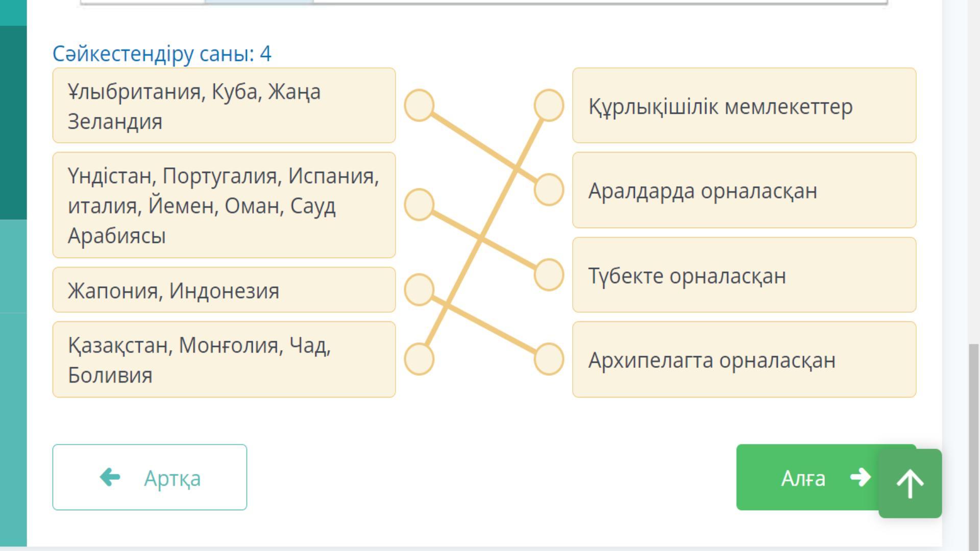Click the Аралдарда орналасқан answer card
The image size is (980, 551).
click(744, 190)
